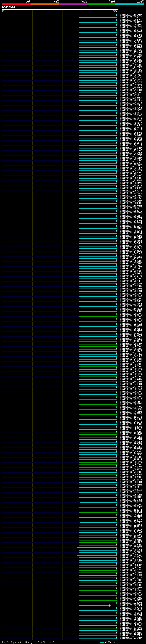Select the UniRef100_Q9XZZ5 label
Viewport: 146px width, 644px height.
[x=131, y=326]
